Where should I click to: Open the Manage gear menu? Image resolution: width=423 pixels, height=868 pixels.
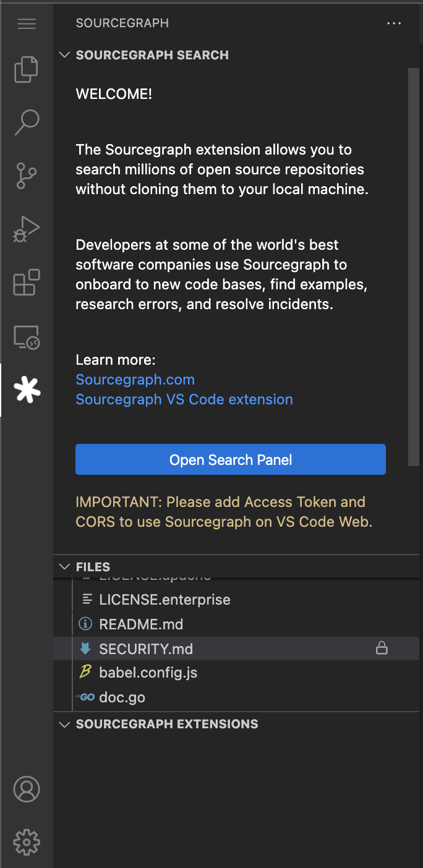pos(27,842)
